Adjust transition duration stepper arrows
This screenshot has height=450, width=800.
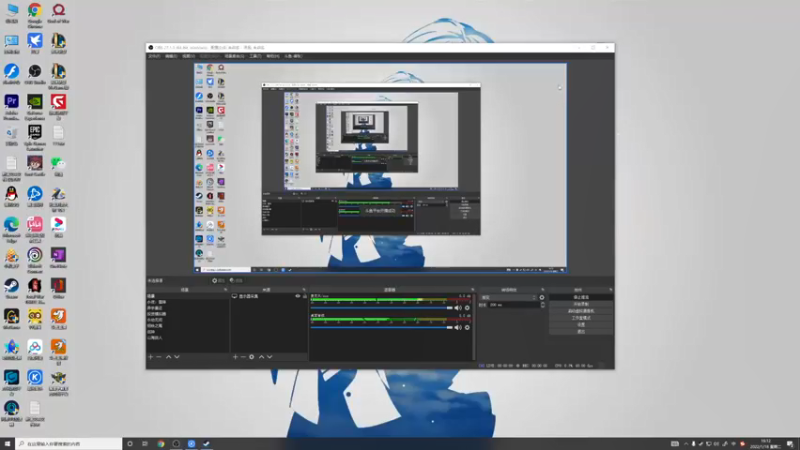pos(542,305)
